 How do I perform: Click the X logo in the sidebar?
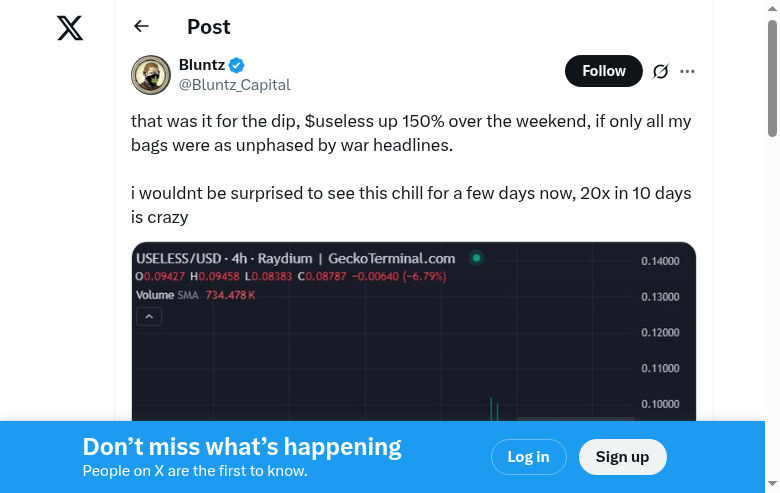[70, 28]
